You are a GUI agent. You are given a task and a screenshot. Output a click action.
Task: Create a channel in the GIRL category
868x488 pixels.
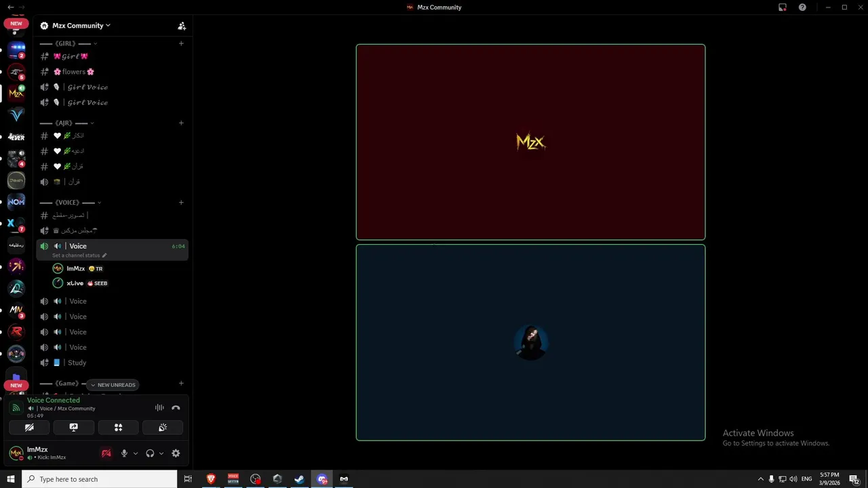tap(181, 43)
